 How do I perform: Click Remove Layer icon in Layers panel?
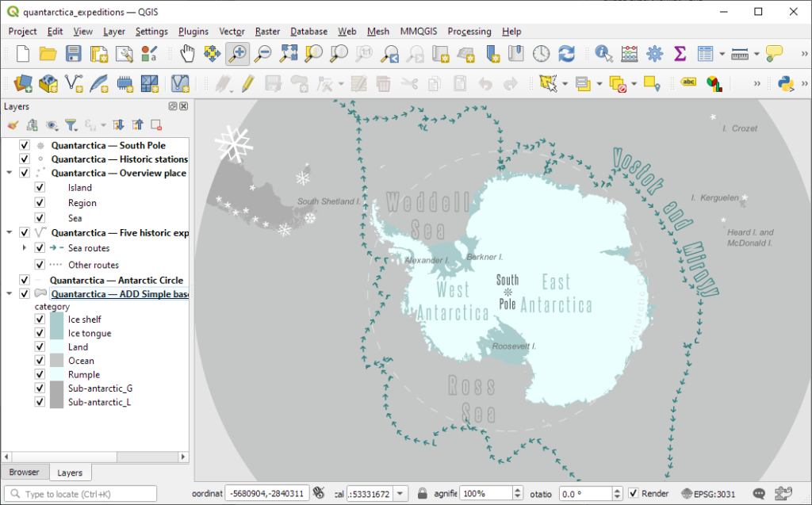tap(156, 124)
